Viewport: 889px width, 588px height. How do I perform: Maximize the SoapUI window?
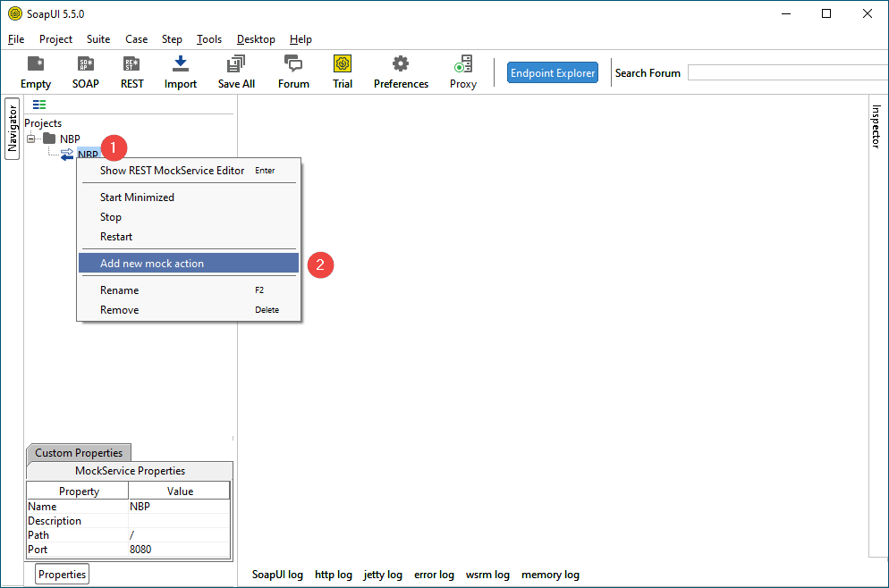(x=826, y=13)
